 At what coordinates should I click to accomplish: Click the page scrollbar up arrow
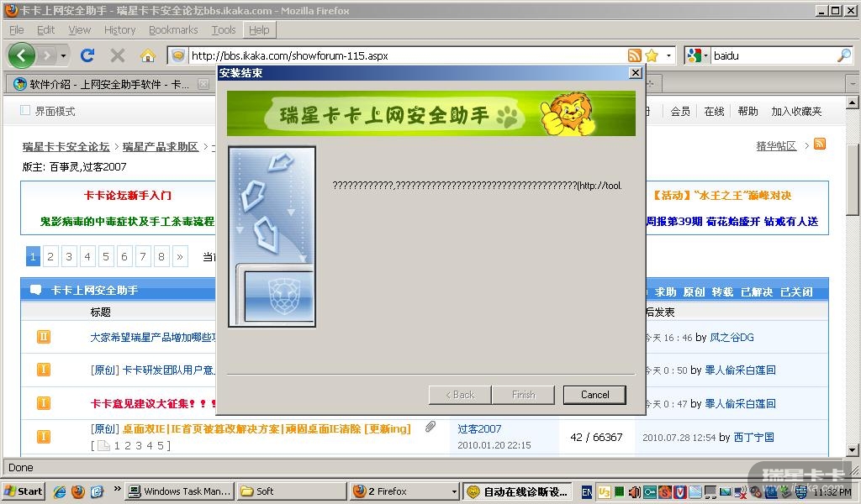(853, 102)
